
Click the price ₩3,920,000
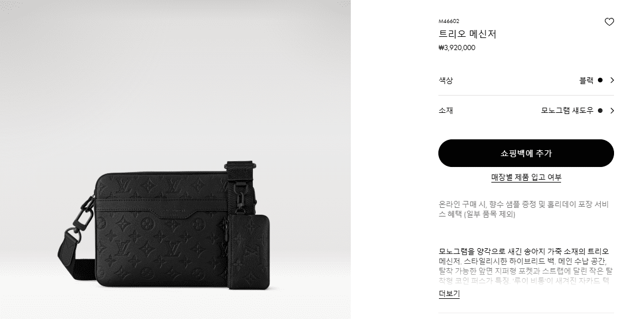pyautogui.click(x=457, y=48)
